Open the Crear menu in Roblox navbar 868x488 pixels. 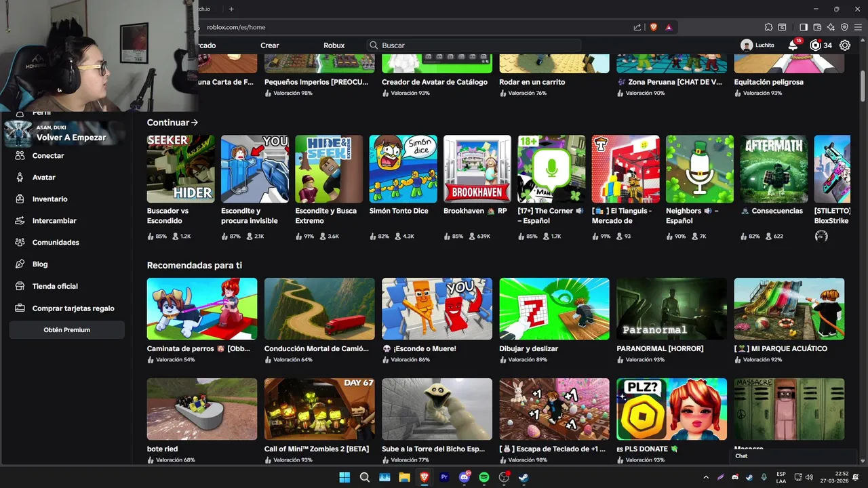coord(270,45)
